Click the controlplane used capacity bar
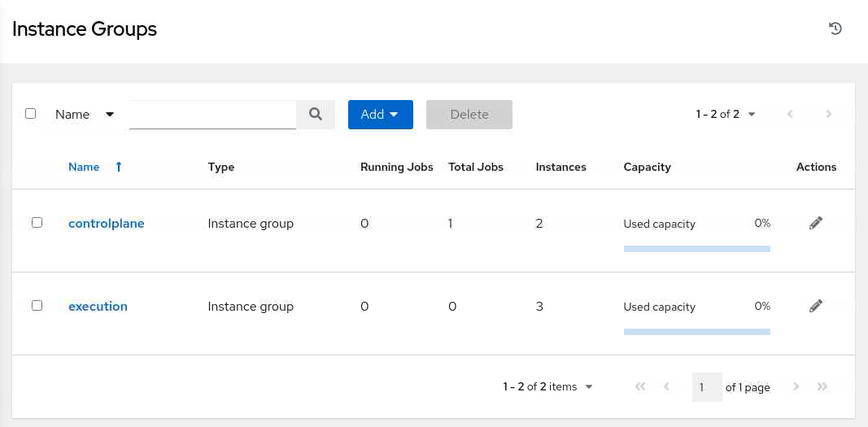The width and height of the screenshot is (868, 427). click(x=696, y=249)
